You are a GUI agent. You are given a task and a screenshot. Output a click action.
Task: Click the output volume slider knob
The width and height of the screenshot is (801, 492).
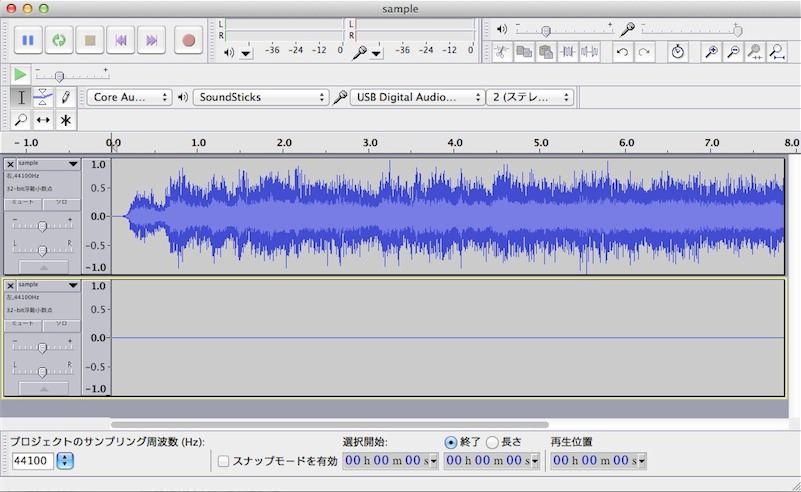546,32
